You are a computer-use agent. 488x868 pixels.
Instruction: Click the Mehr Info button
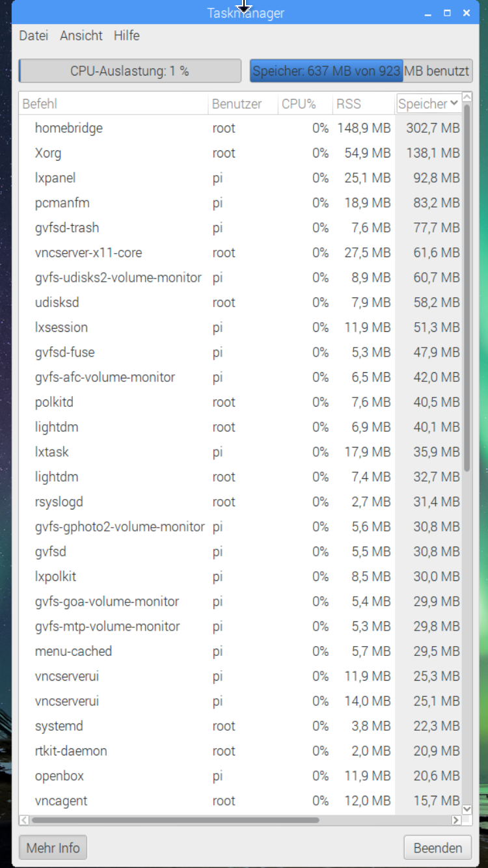(x=53, y=848)
